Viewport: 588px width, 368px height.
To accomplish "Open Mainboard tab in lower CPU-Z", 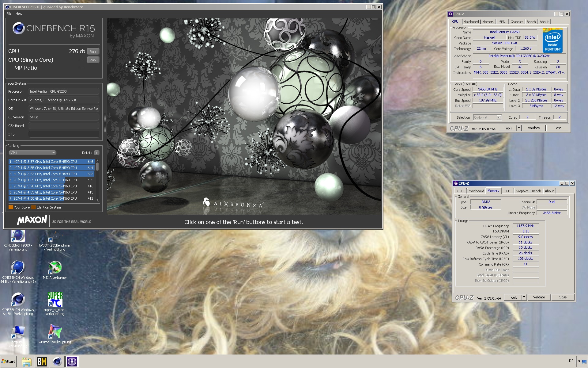I will (x=476, y=191).
